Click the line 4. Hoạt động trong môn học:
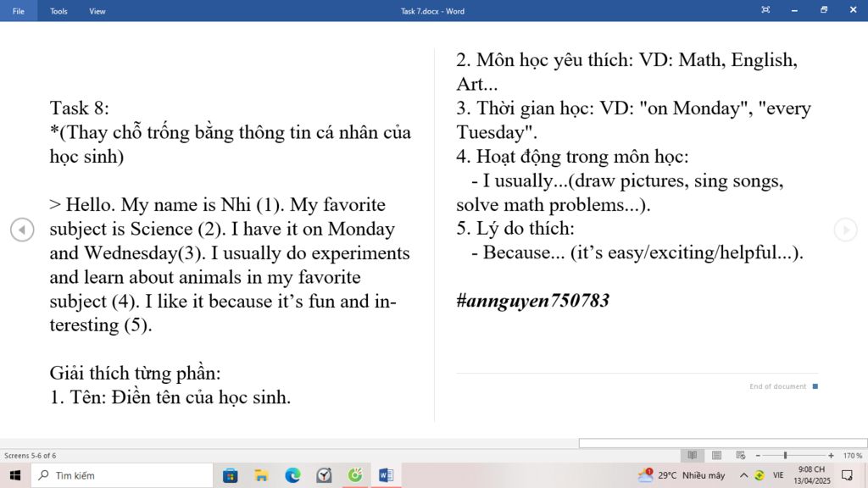The width and height of the screenshot is (868, 488). pos(572,157)
